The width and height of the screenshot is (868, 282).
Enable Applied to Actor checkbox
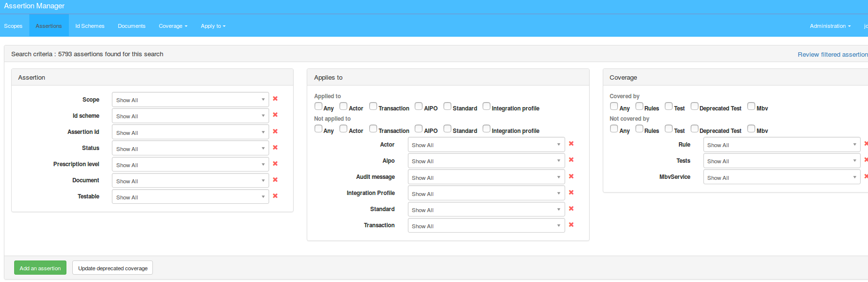[343, 106]
